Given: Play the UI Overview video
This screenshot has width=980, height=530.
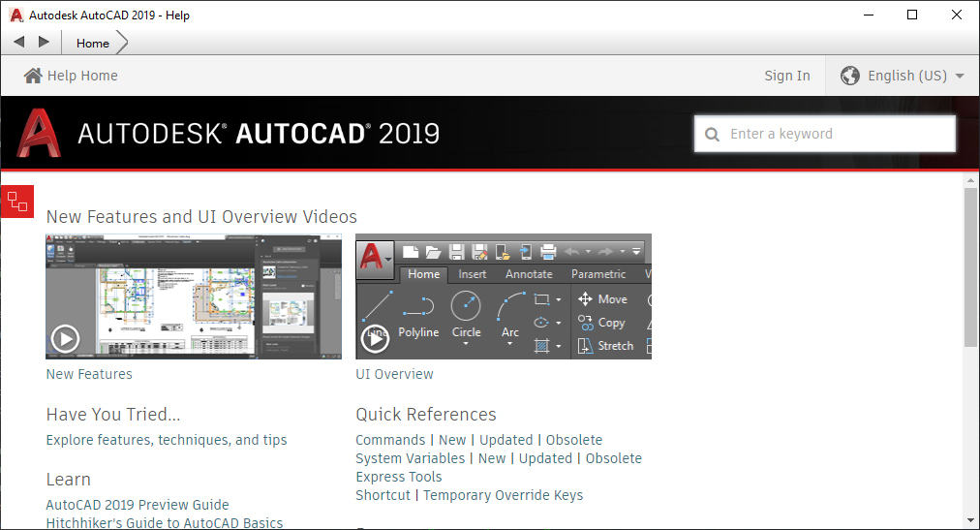Looking at the screenshot, I should click(375, 339).
